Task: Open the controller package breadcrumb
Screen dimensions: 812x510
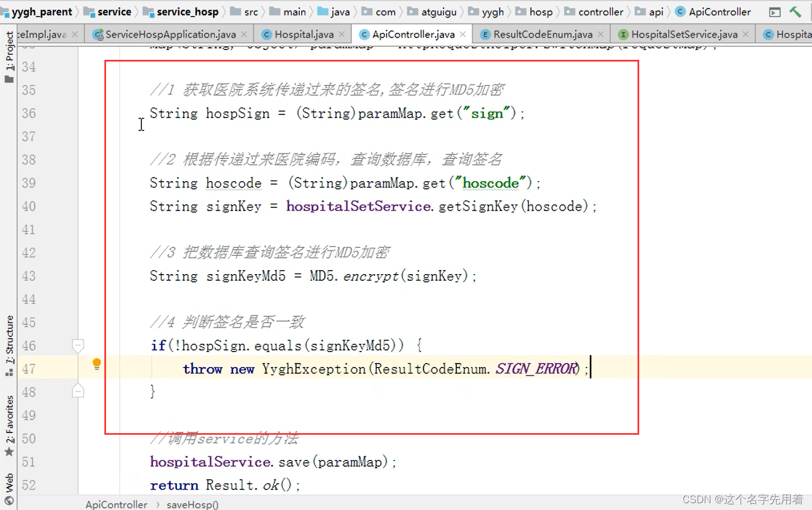Action: pyautogui.click(x=594, y=12)
